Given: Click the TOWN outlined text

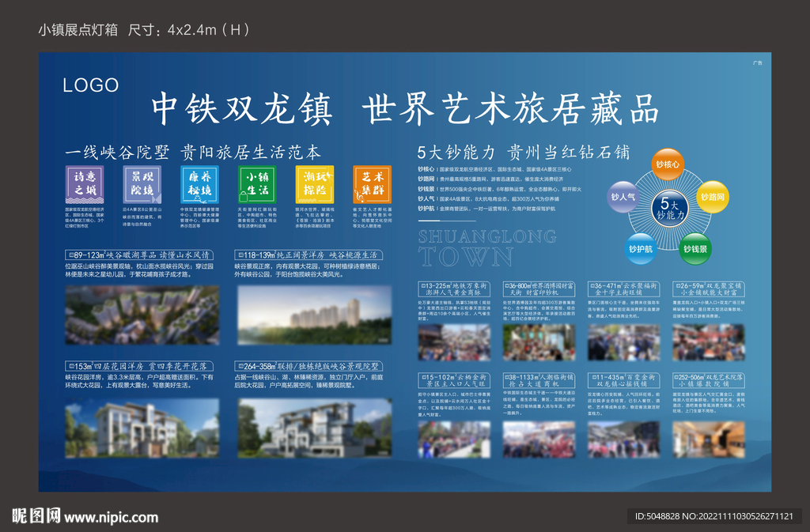Looking at the screenshot, I should pyautogui.click(x=466, y=256).
